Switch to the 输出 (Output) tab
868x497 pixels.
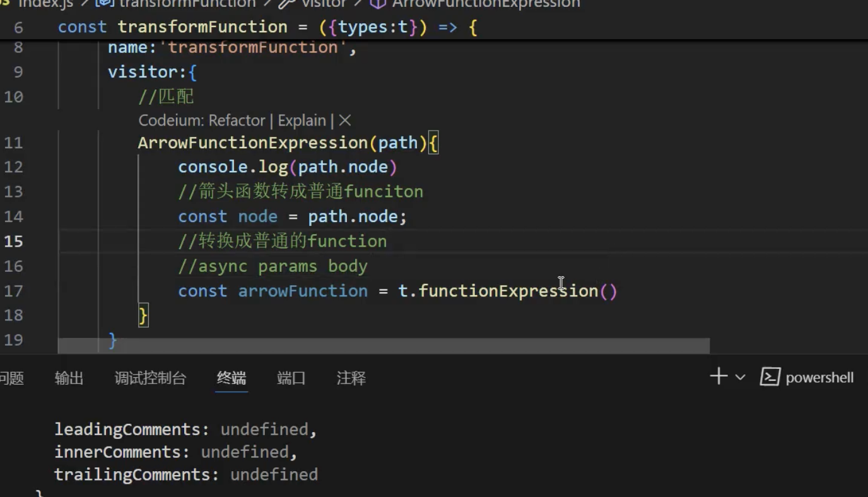[x=69, y=378]
